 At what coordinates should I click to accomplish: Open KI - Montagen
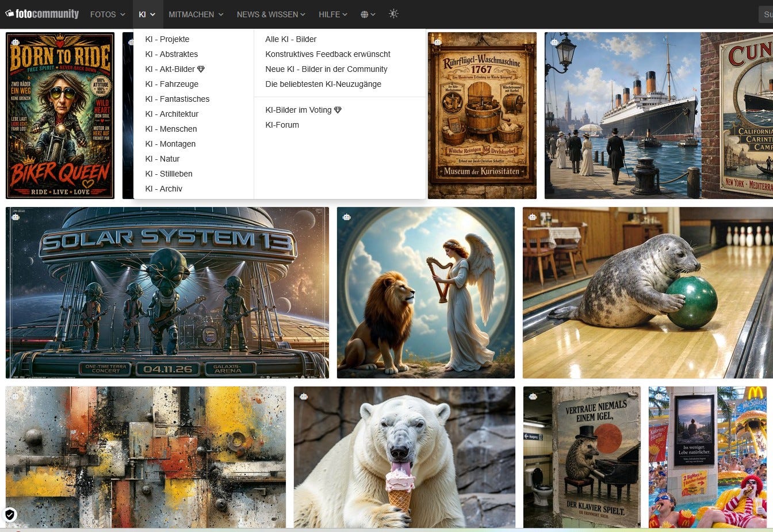click(170, 144)
